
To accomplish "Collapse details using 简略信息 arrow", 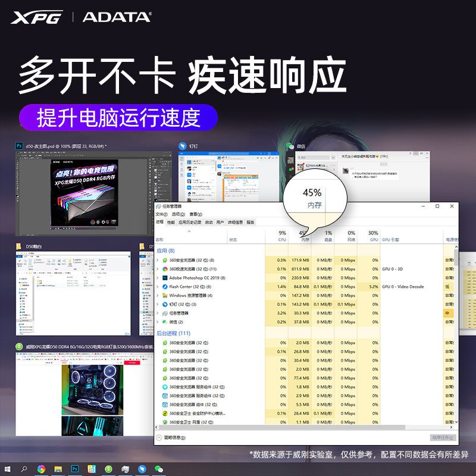I will [159, 437].
